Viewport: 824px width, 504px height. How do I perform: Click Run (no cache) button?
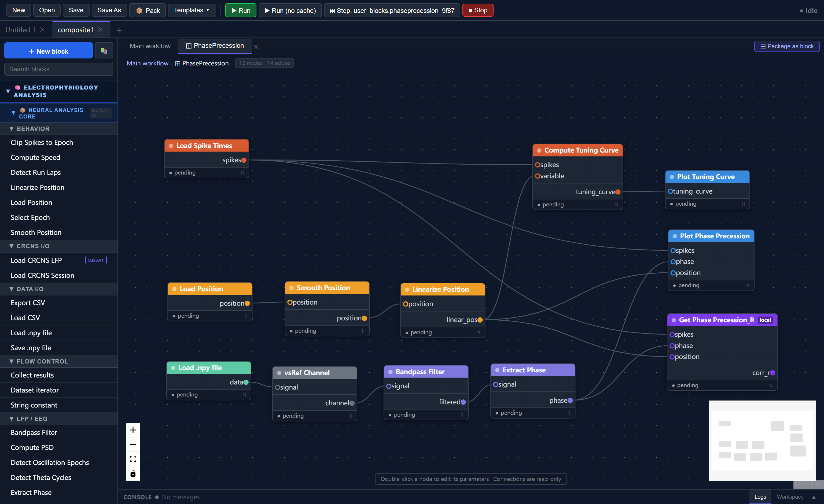coord(290,10)
